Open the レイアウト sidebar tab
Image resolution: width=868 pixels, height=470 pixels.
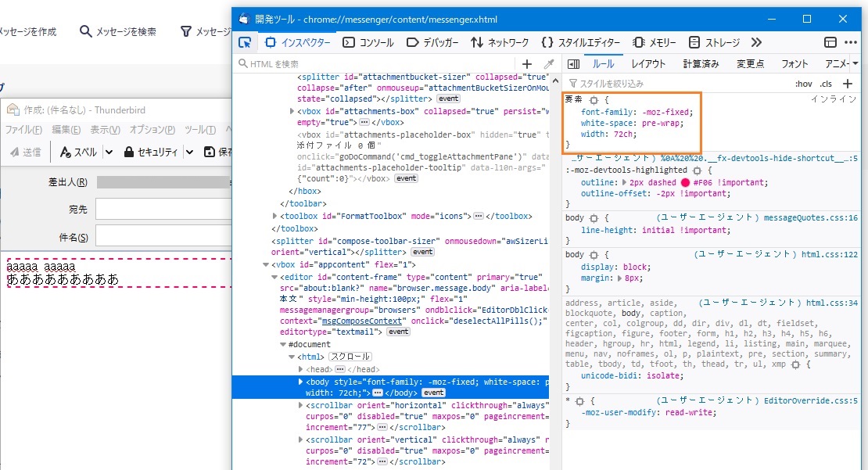point(648,64)
